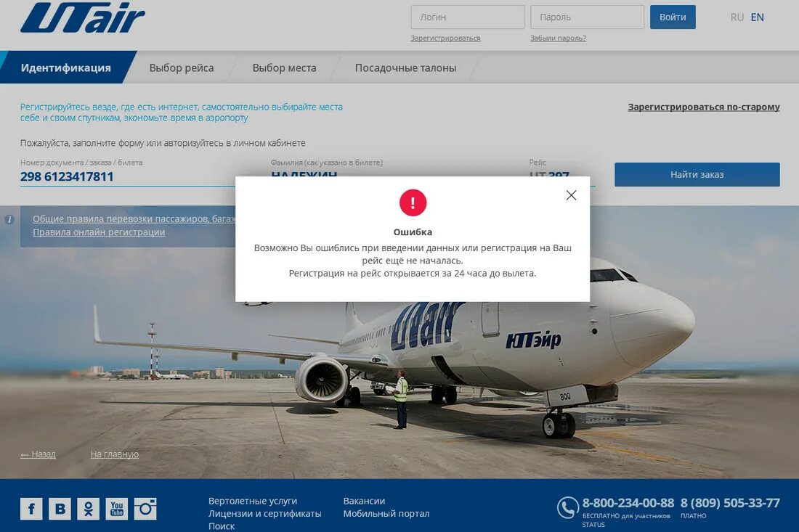Focus the Пароль input field
The height and width of the screenshot is (532, 799).
click(587, 17)
